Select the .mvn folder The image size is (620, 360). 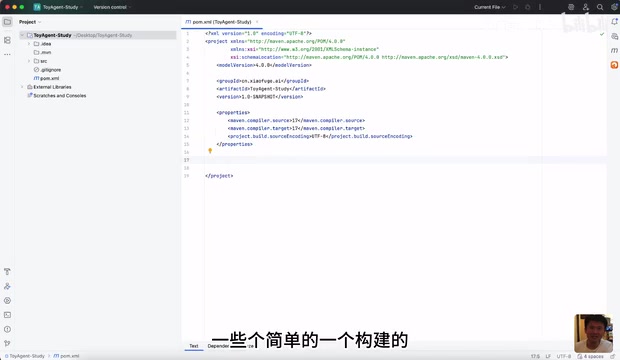[42, 52]
